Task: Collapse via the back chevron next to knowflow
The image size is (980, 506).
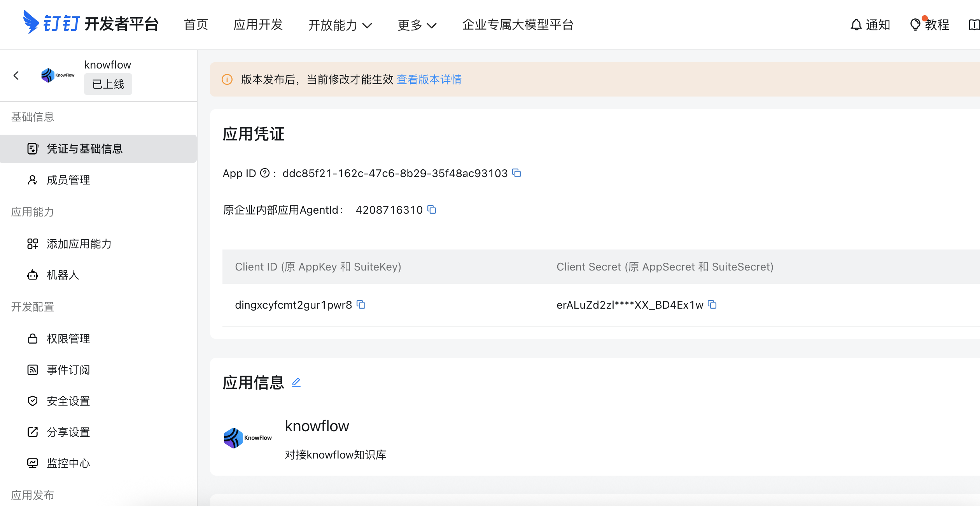Action: pos(16,76)
